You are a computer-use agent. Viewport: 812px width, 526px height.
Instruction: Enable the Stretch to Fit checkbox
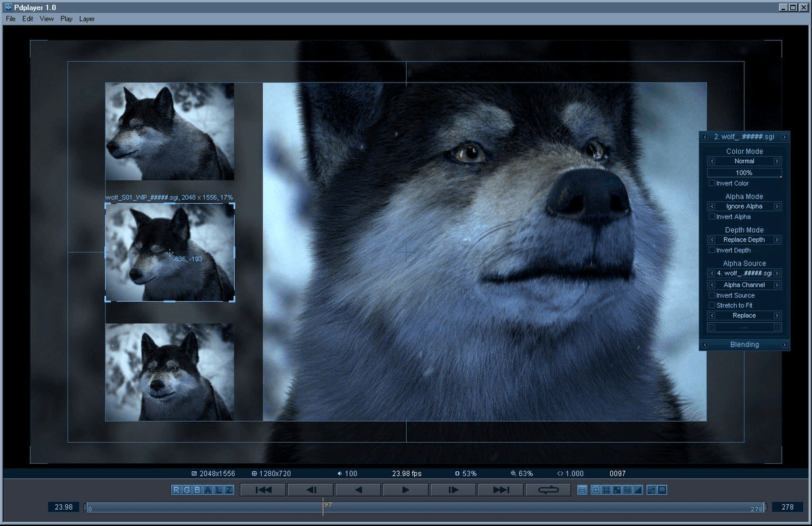click(x=712, y=305)
